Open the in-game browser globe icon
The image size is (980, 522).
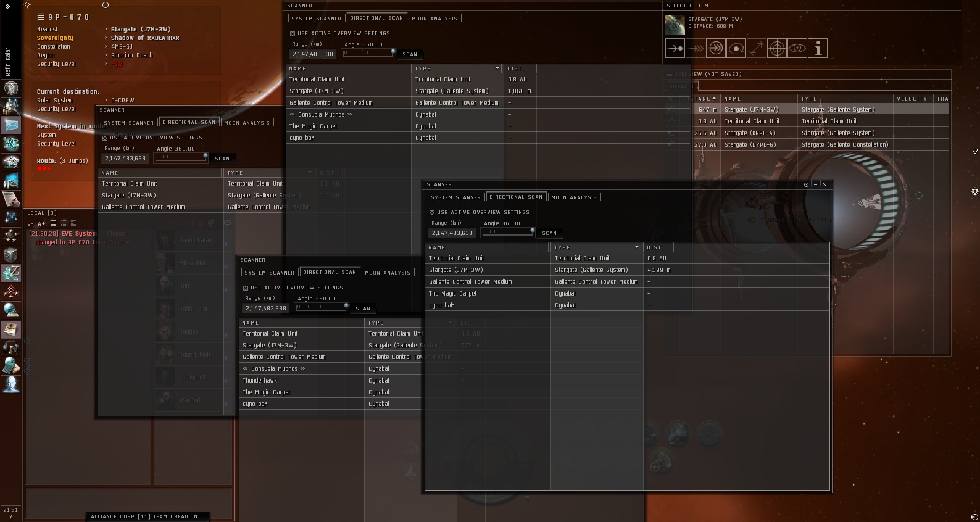coord(11,310)
